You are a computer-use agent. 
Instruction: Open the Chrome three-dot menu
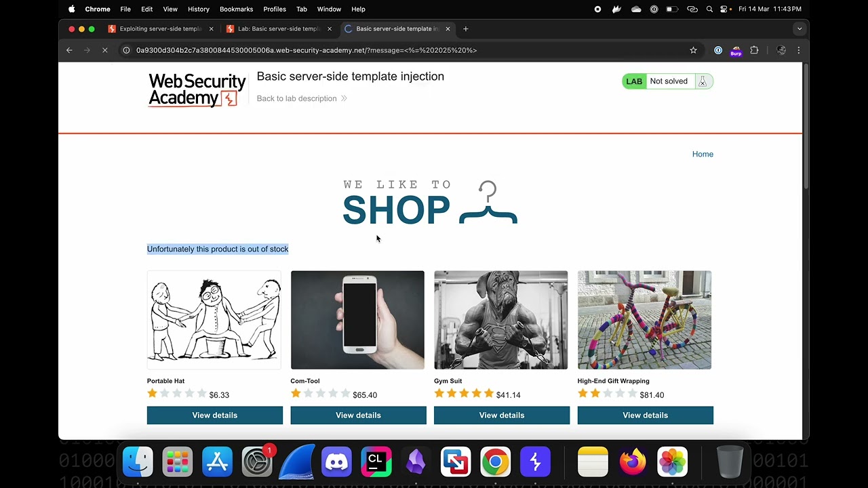pos(799,50)
